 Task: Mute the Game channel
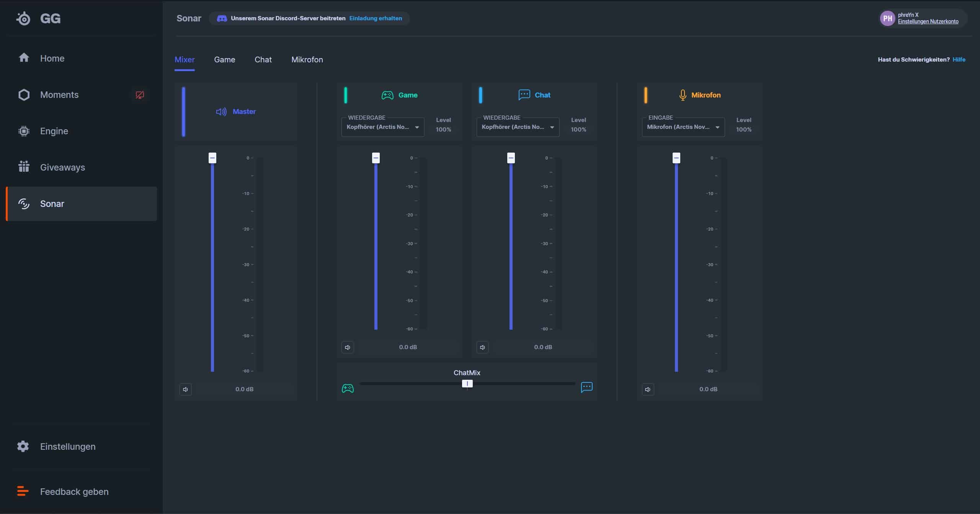(348, 347)
